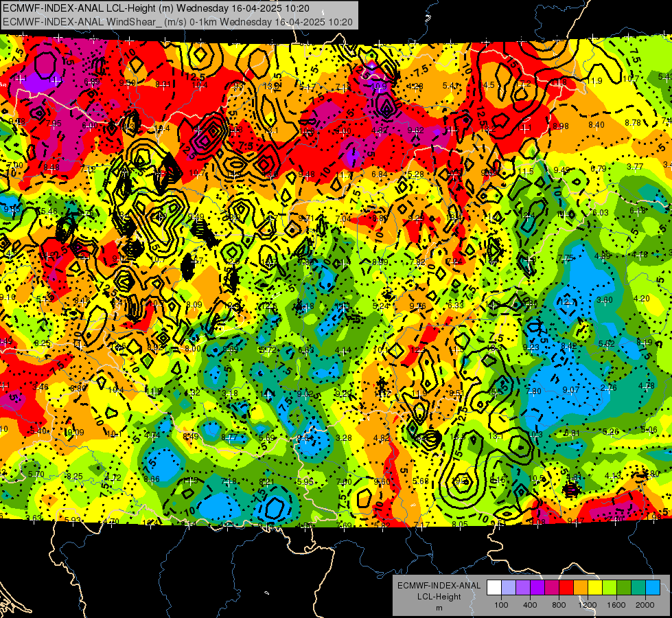Click the red legend swatch
This screenshot has width=672, height=618.
tap(566, 588)
